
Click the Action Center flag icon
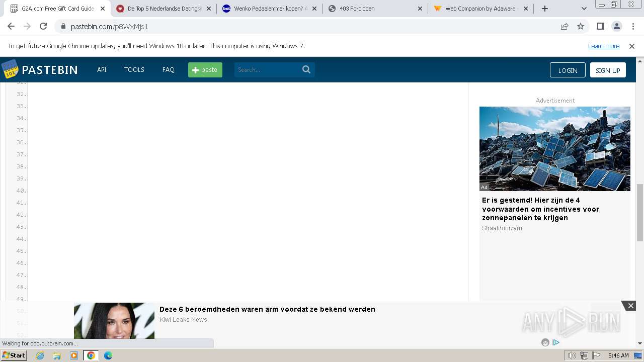[x=596, y=355]
